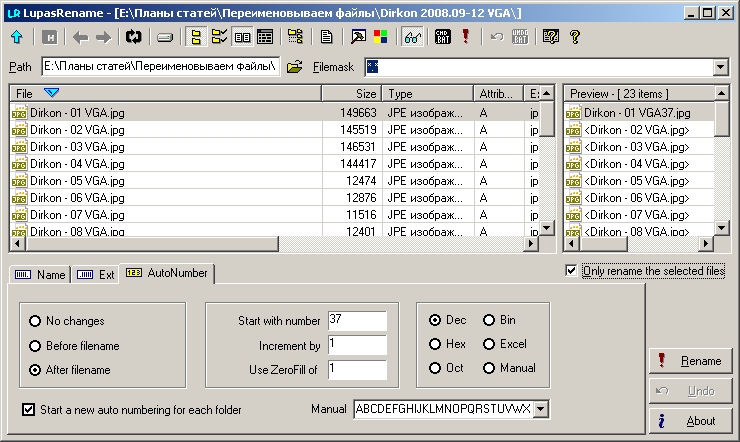The image size is (740, 442).
Task: Refresh the file list
Action: tap(134, 37)
